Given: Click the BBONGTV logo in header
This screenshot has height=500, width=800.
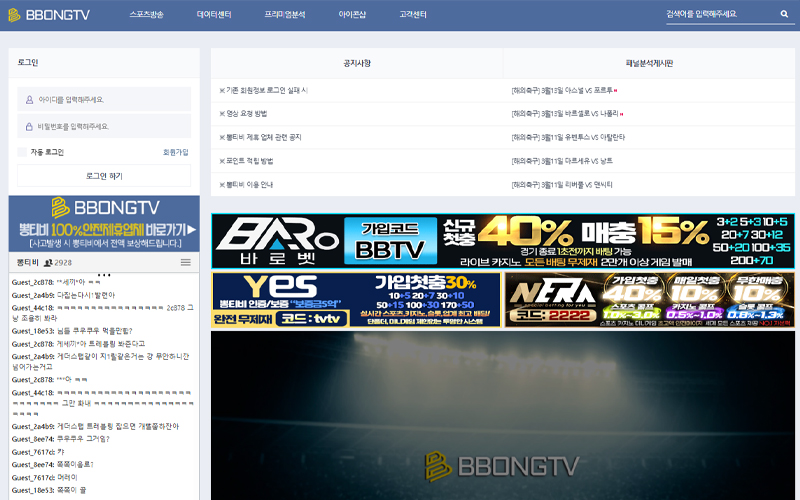Looking at the screenshot, I should (x=49, y=15).
